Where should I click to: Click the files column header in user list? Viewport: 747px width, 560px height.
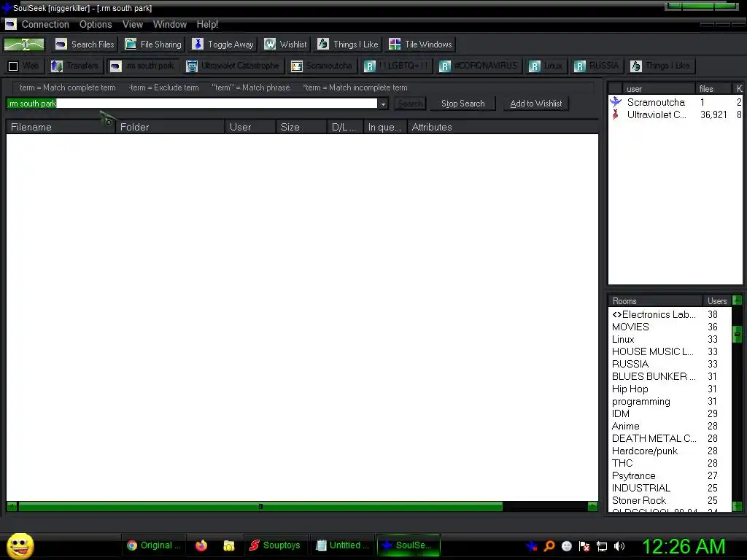[x=713, y=88]
